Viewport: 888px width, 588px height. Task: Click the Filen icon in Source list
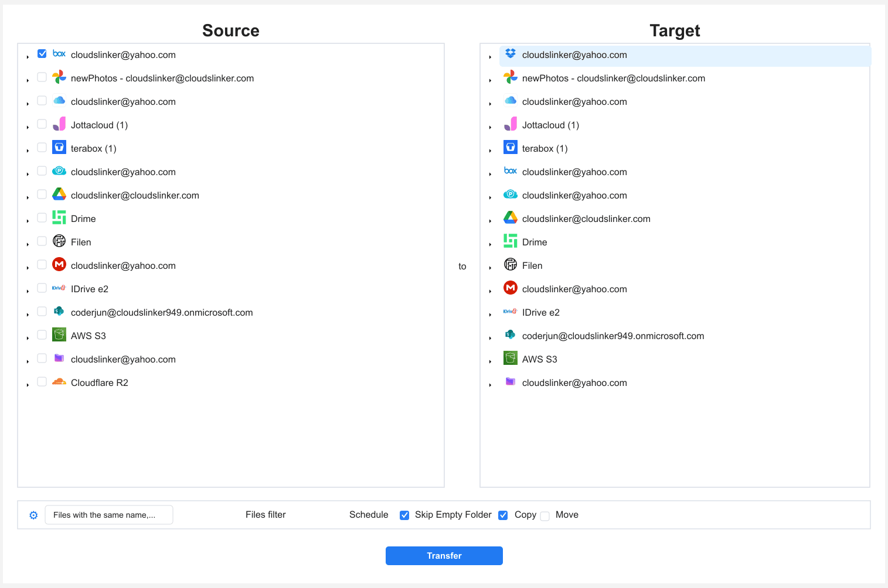click(x=59, y=241)
